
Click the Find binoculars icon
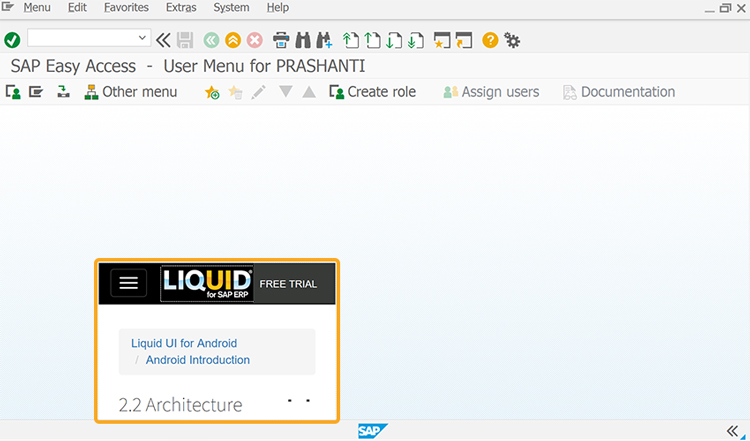click(x=303, y=40)
